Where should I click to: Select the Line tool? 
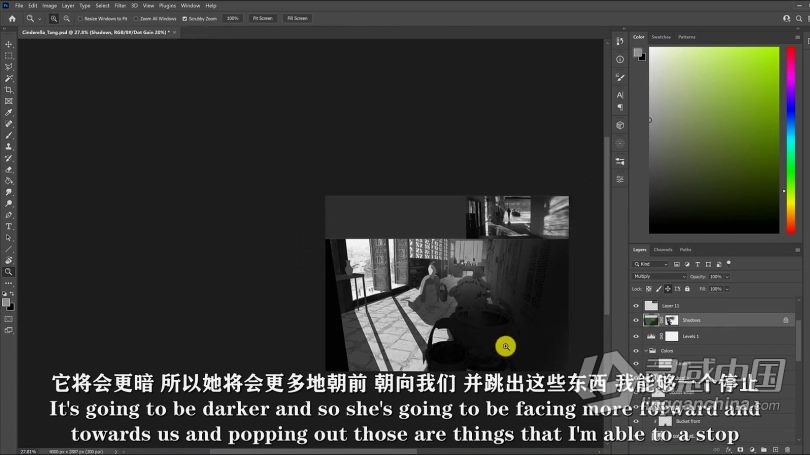(x=9, y=249)
